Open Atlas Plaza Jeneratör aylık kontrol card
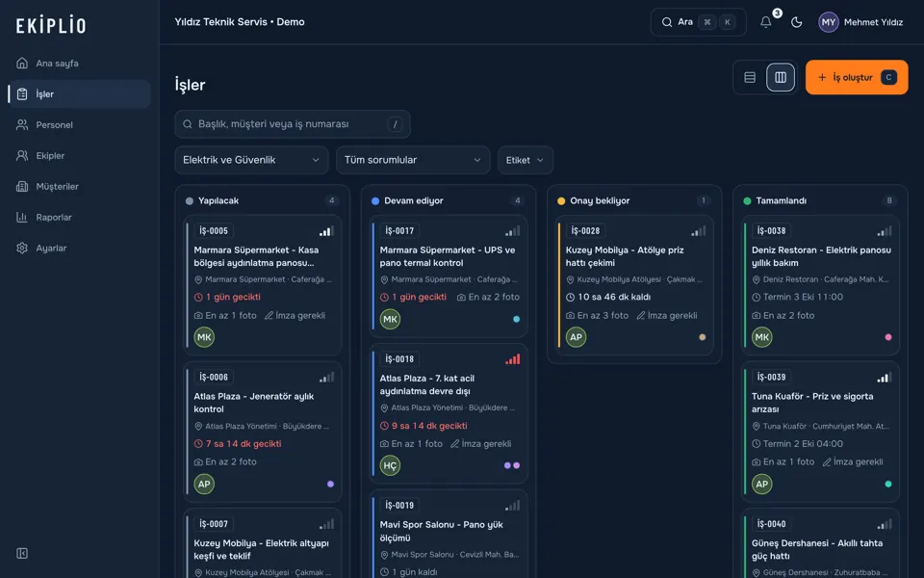The image size is (924, 578). pos(263,432)
